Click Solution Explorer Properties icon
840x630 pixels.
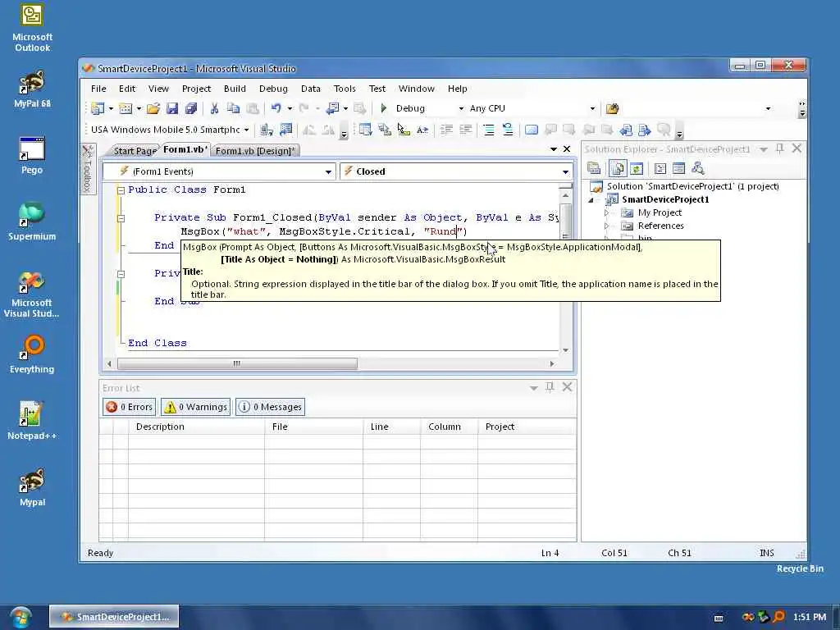pyautogui.click(x=594, y=169)
